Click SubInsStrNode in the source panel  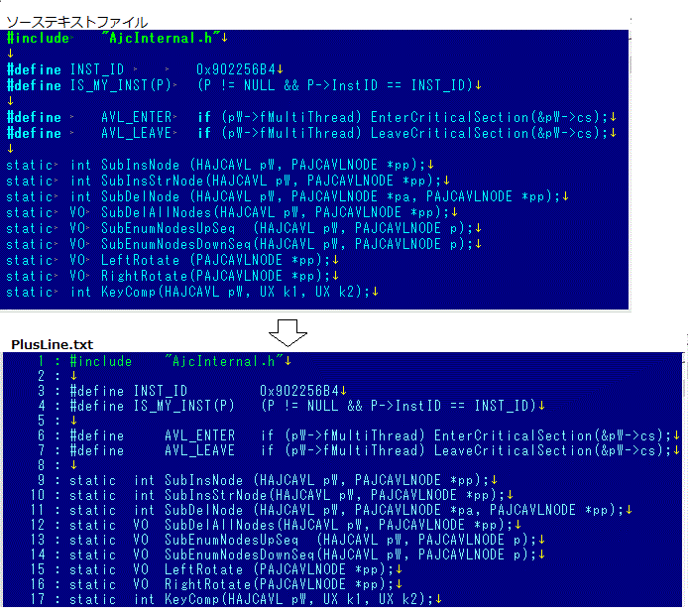153,181
